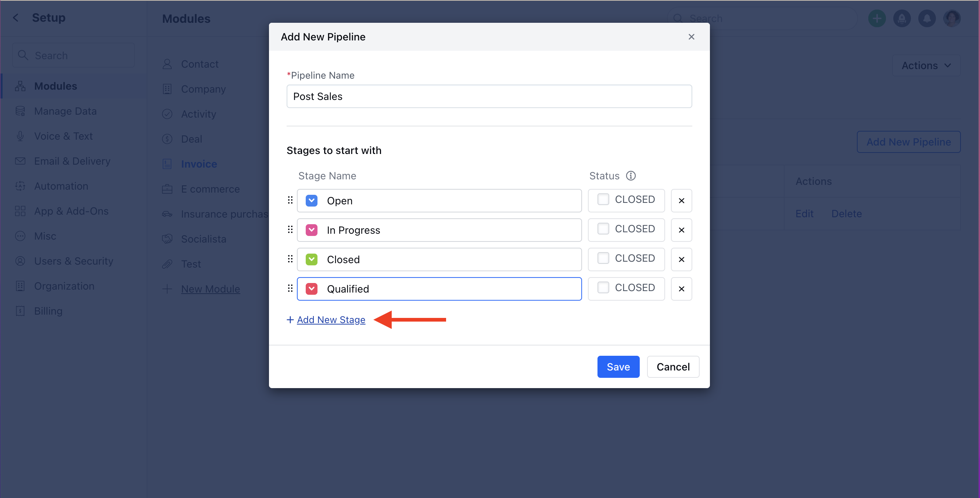Check CLOSED for the Open stage
Viewport: 980px width, 498px height.
pos(603,199)
